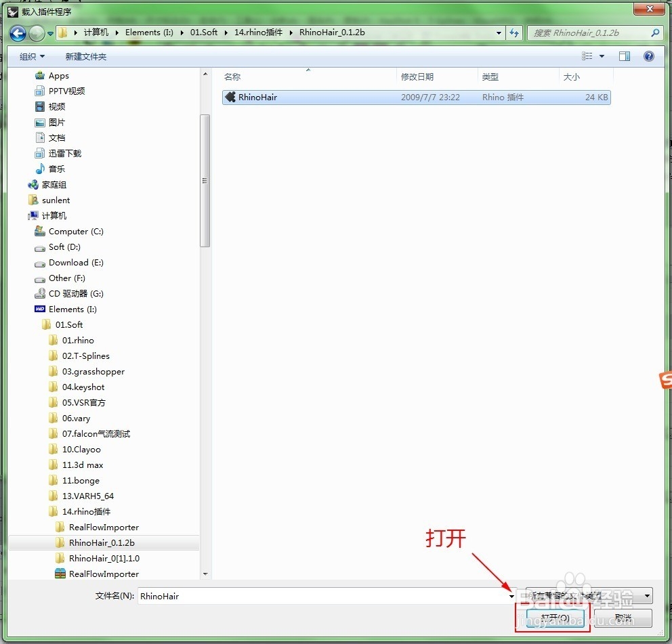Select PPTV视频 library
The width and height of the screenshot is (672, 644).
pos(66,91)
